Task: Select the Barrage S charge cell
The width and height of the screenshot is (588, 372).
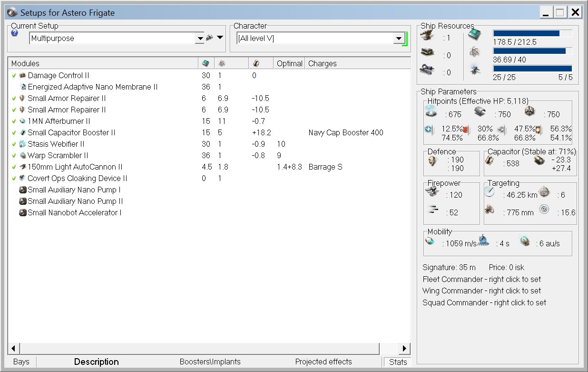Action: pos(325,167)
